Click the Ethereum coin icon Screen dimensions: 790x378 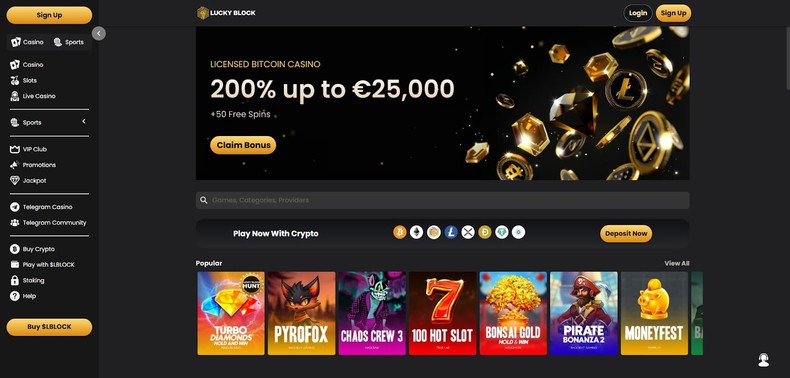coord(417,232)
